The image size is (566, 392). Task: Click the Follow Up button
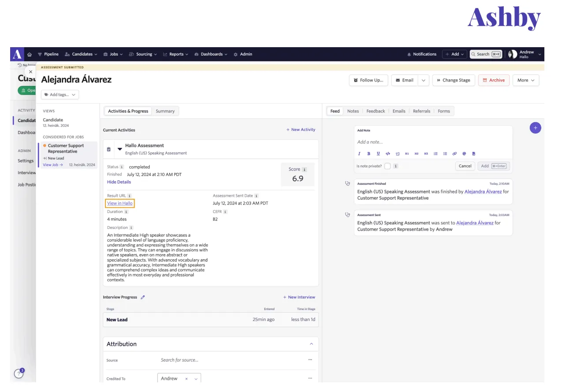coord(369,80)
